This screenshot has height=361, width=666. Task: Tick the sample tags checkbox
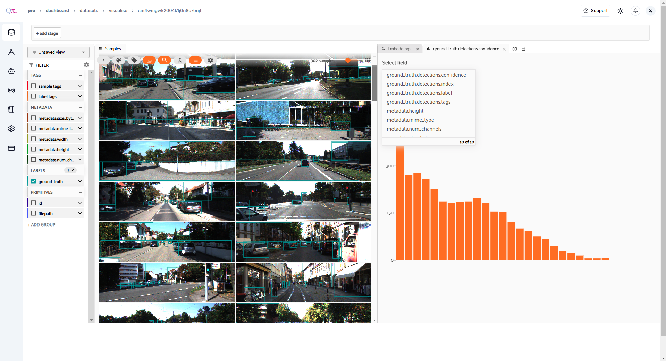34,86
